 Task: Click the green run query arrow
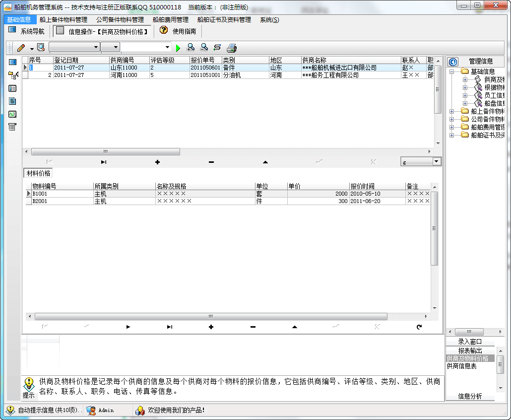pyautogui.click(x=178, y=48)
